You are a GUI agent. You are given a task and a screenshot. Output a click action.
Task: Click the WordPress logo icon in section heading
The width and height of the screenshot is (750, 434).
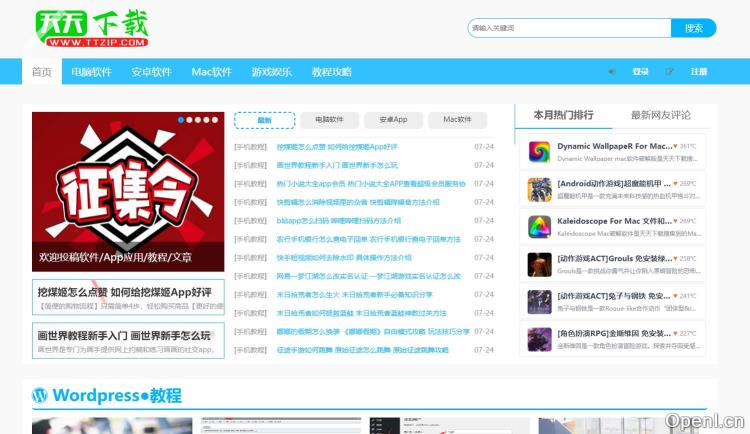[40, 395]
